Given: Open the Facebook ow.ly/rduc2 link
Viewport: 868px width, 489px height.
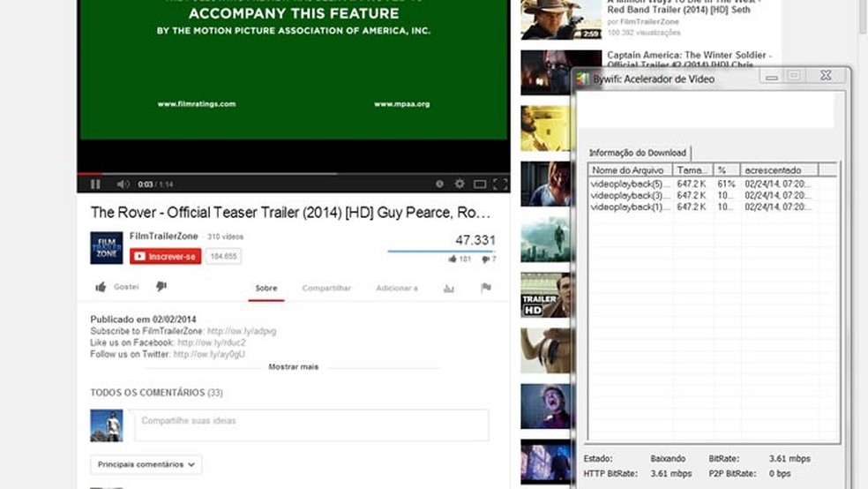Looking at the screenshot, I should tap(212, 342).
